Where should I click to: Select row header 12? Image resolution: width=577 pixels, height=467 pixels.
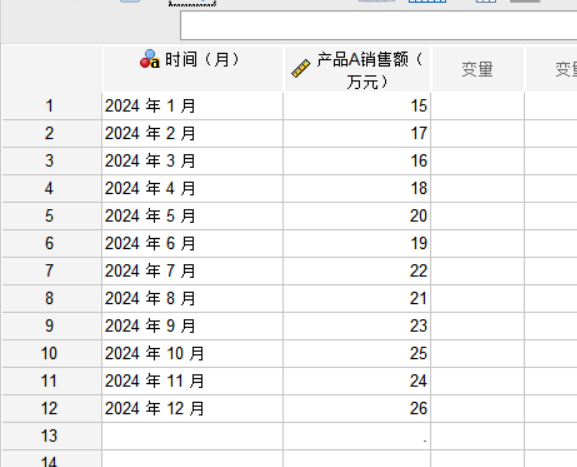click(x=52, y=408)
